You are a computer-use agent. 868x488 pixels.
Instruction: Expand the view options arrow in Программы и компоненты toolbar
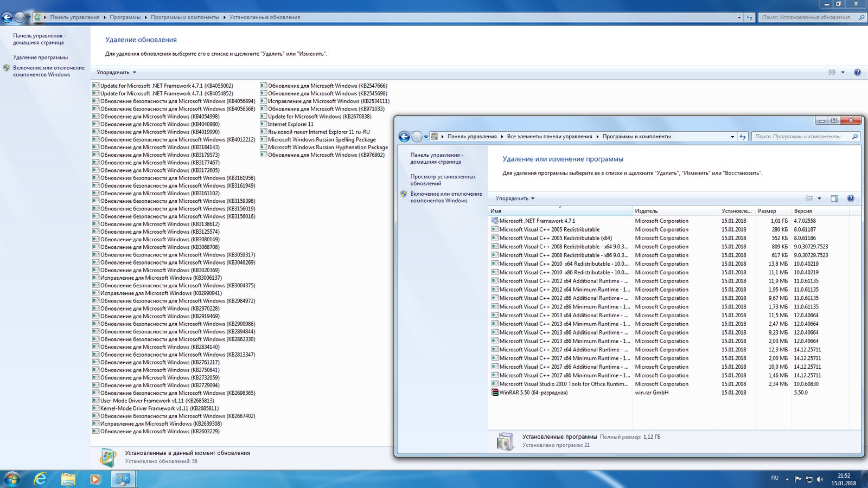pos(819,198)
